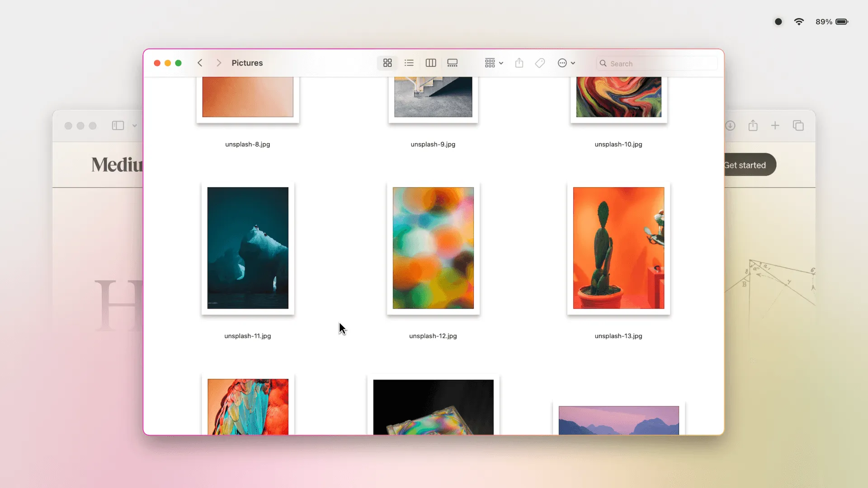868x488 pixels.
Task: Open the Share sheet in Finder
Action: coord(519,63)
